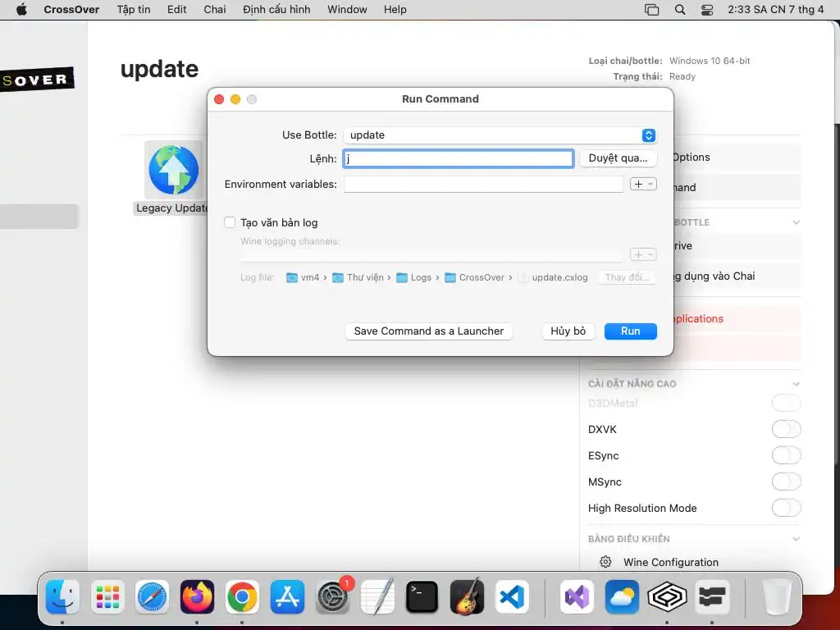Screen dimensions: 840x630
Task: Open Terminal from the Dock
Action: pos(422,596)
